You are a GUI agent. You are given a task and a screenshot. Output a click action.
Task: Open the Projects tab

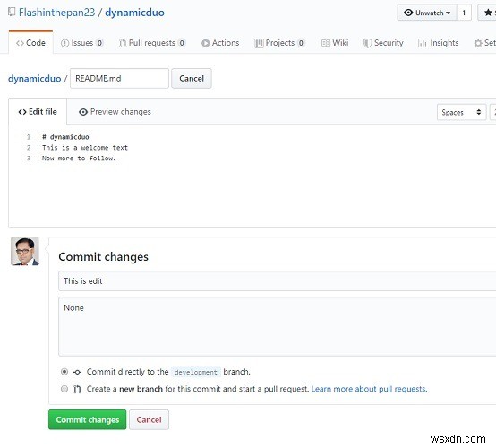(x=279, y=43)
